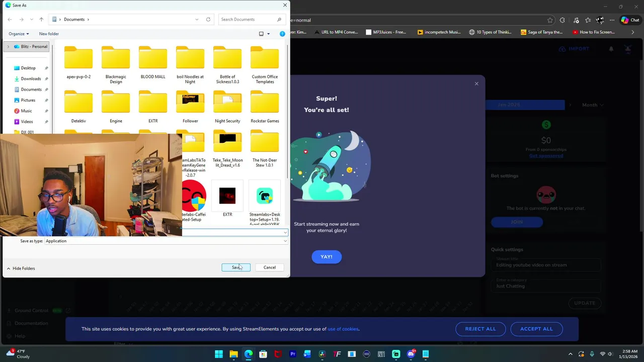
Task: Change folder view layout icon
Action: (x=261, y=34)
